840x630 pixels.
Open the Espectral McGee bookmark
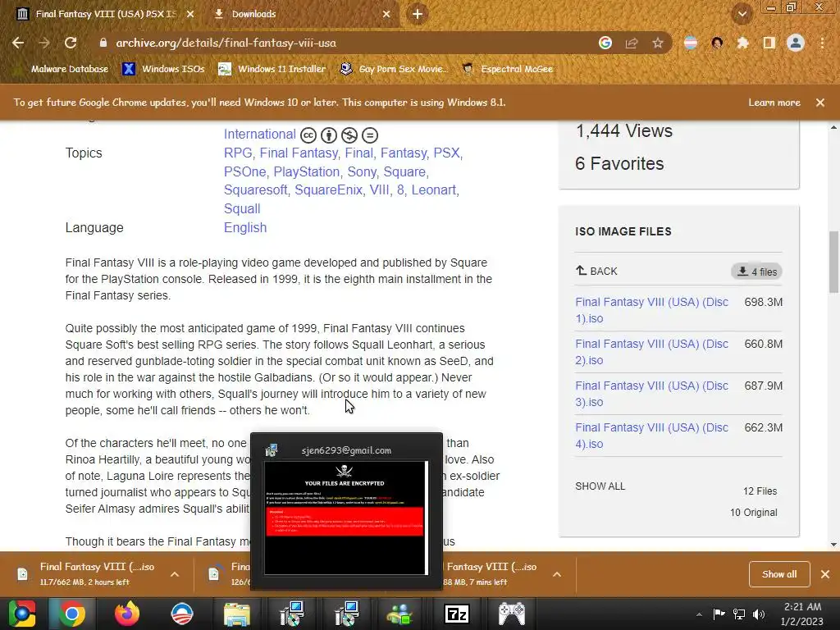pos(507,69)
